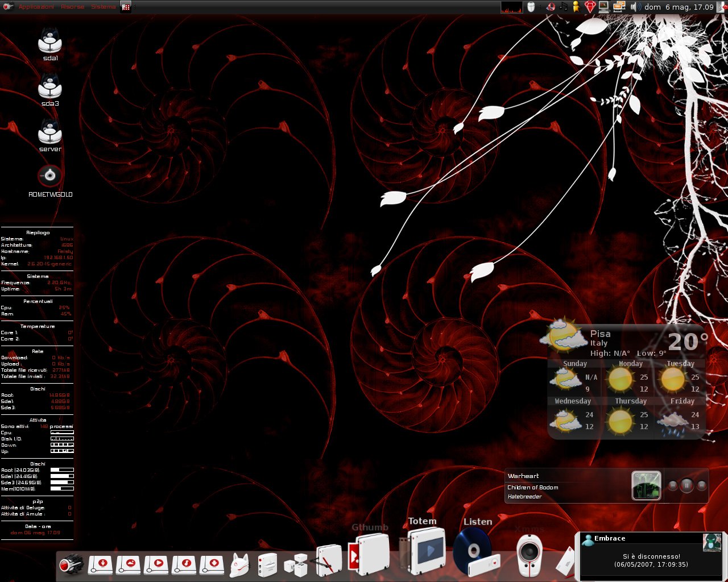
Task: Open the server drive on desktop
Action: [50, 132]
